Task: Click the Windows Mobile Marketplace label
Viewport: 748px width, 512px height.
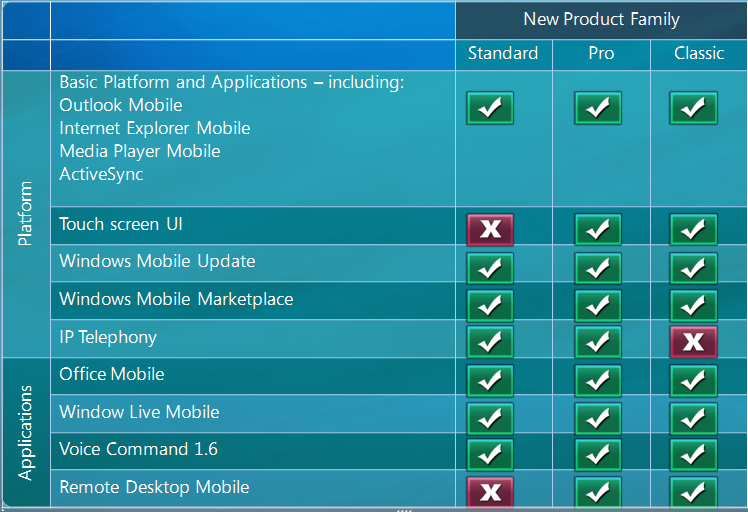Action: point(176,299)
